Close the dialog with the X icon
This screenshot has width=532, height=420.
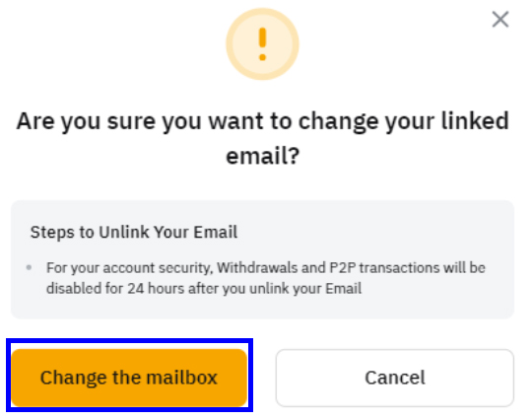(500, 20)
